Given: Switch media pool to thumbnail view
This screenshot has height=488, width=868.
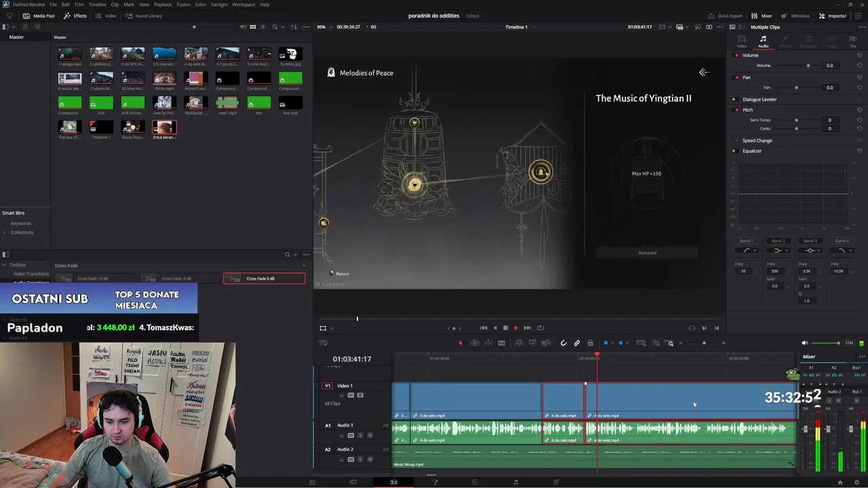Looking at the screenshot, I should (253, 27).
